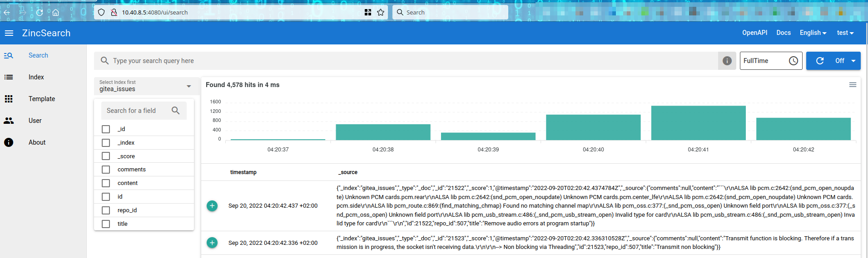Click the histogram bar at 04:20:39
868x258 pixels.
coord(488,136)
